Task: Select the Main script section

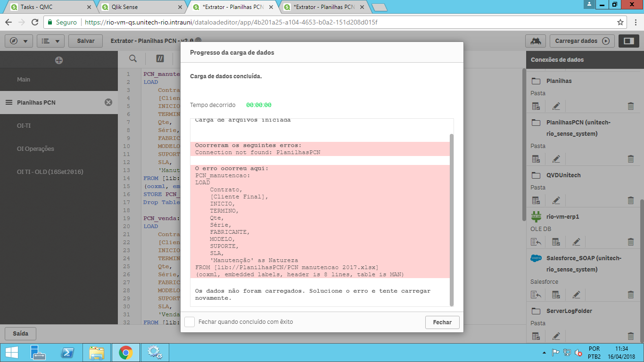Action: tap(59, 80)
